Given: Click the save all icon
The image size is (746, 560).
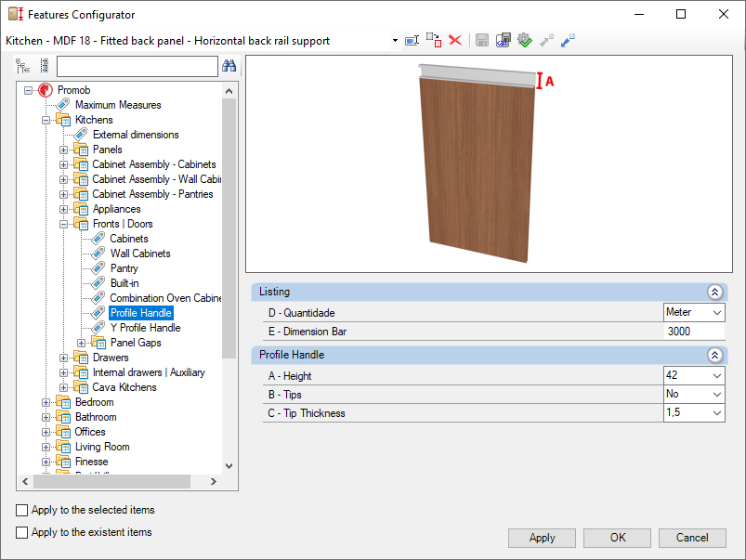Looking at the screenshot, I should point(503,40).
